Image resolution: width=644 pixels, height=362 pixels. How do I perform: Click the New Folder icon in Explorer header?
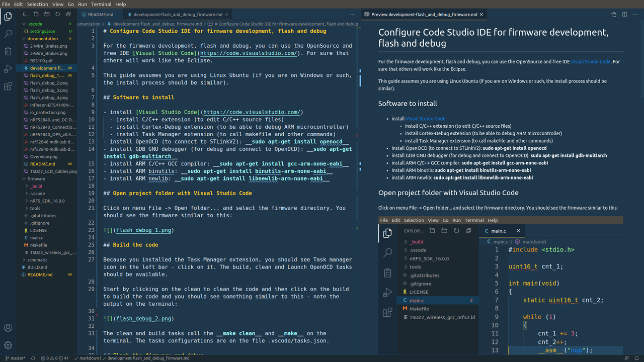coord(46,15)
